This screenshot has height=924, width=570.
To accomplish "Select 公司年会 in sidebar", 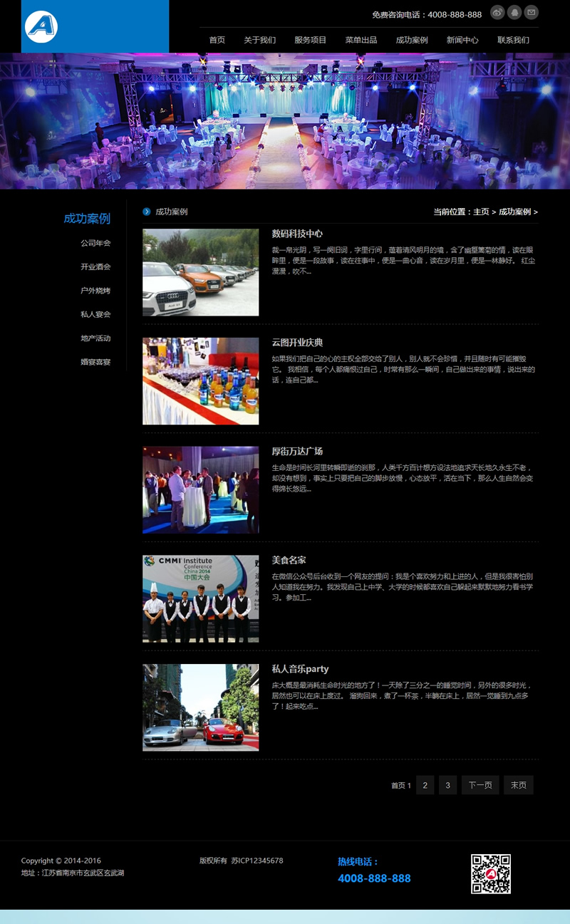I will pyautogui.click(x=95, y=243).
